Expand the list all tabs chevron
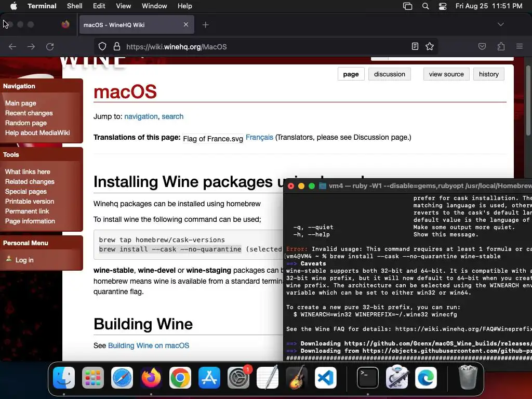This screenshot has height=399, width=532. pyautogui.click(x=500, y=24)
